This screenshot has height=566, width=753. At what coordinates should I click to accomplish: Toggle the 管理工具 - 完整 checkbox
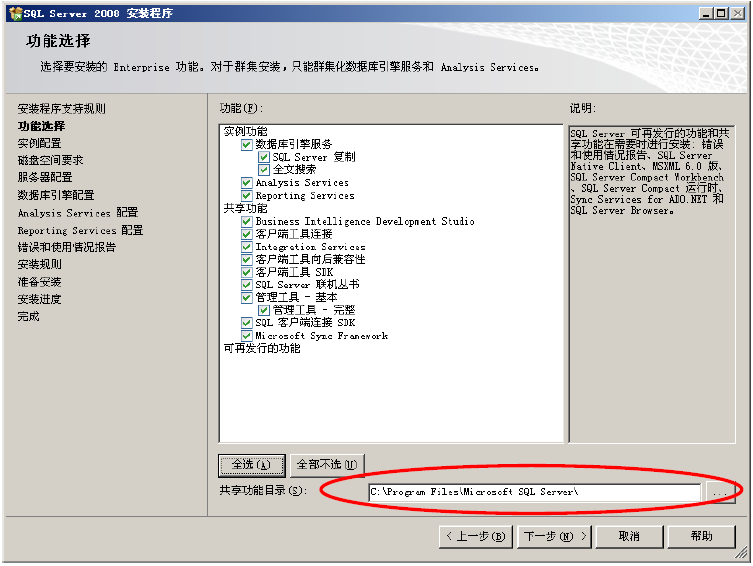coord(264,310)
